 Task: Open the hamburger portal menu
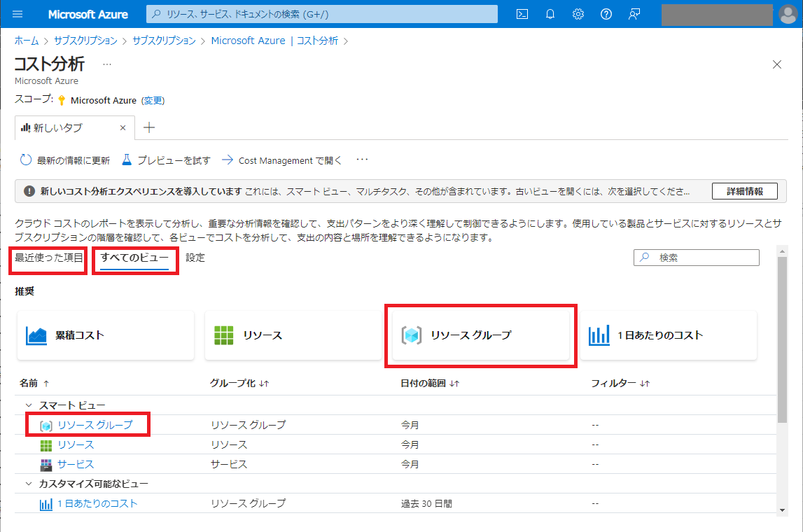[x=18, y=14]
